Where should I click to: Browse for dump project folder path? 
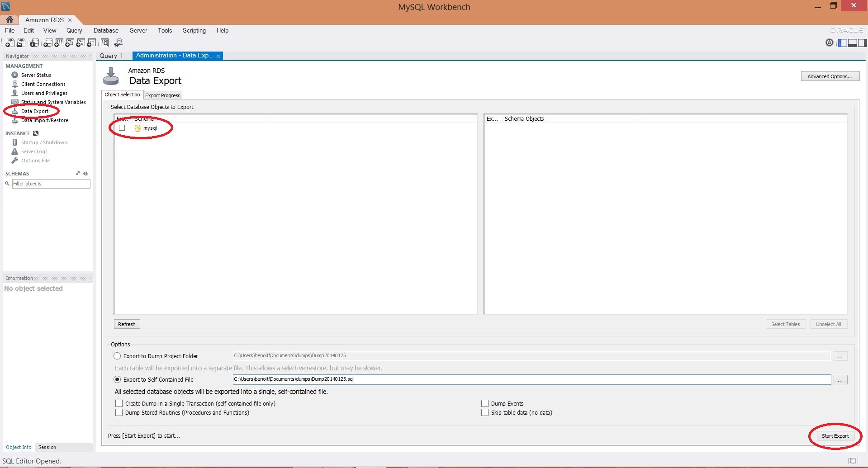(x=840, y=356)
